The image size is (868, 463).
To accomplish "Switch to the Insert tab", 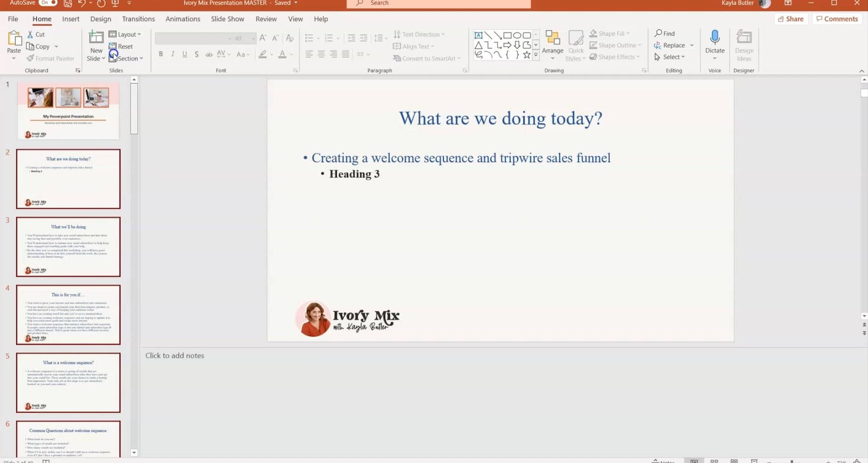I will (x=71, y=19).
